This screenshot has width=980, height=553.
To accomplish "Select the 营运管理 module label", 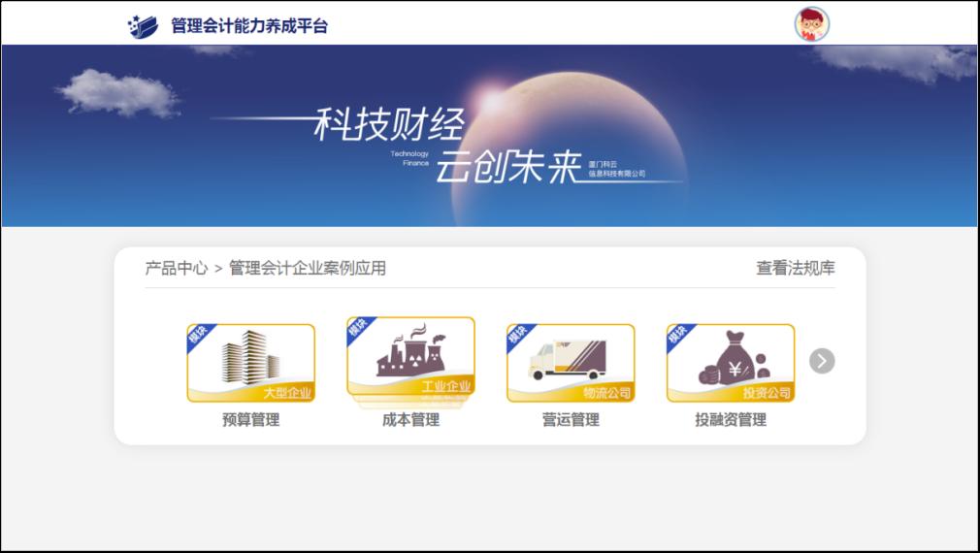I will [x=571, y=420].
